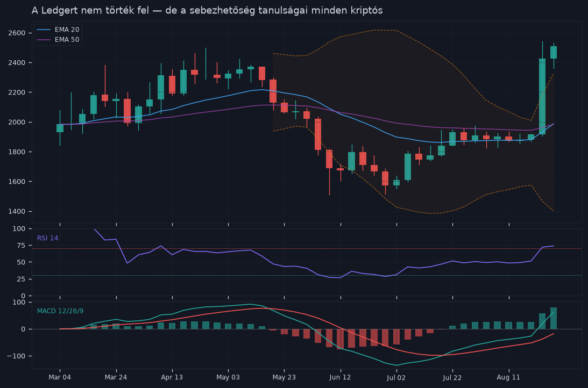Click the EMA 20 legend entry
Viewport: 588px width, 388px height.
tap(58, 30)
